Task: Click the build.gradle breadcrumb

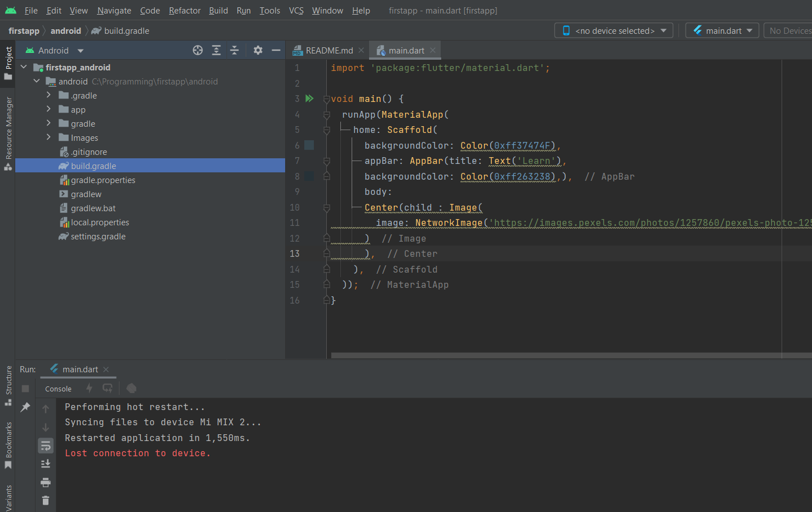Action: pyautogui.click(x=120, y=31)
